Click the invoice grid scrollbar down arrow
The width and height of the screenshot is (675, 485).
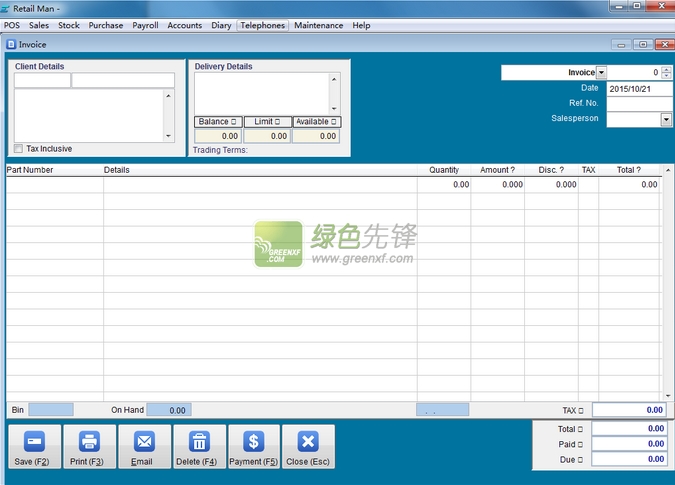coord(668,395)
